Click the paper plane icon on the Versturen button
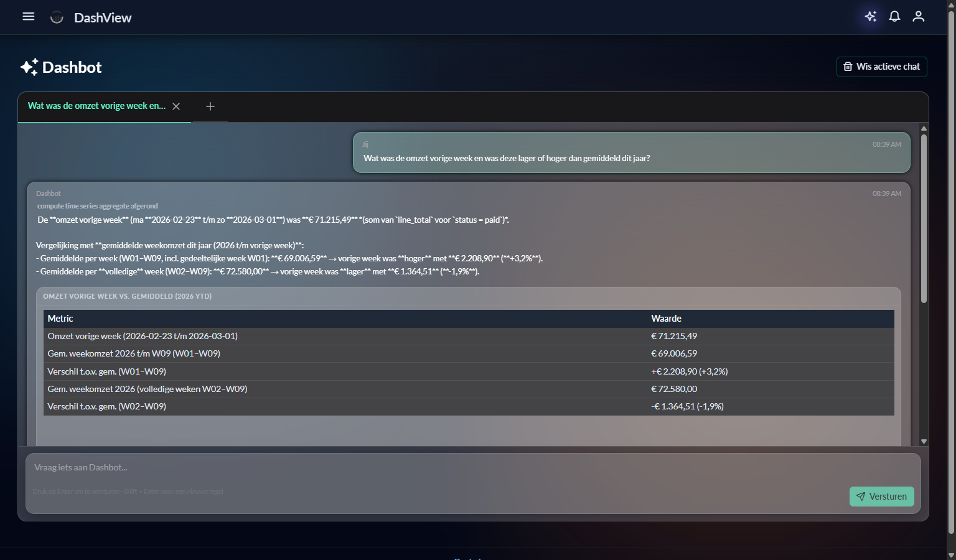 [x=861, y=497]
